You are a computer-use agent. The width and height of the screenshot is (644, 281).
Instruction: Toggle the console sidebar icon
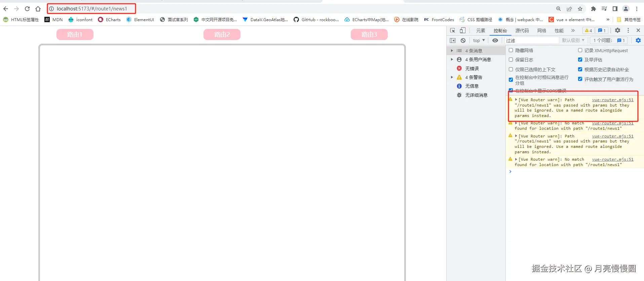(453, 40)
